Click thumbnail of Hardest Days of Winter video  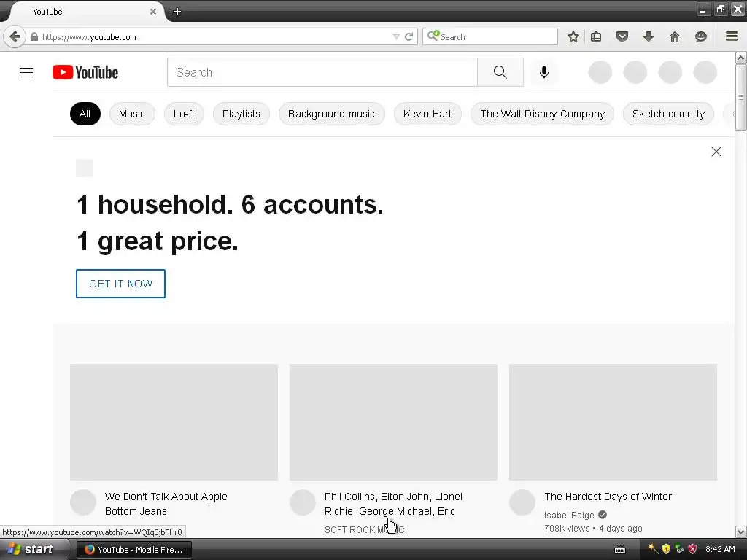pos(613,422)
